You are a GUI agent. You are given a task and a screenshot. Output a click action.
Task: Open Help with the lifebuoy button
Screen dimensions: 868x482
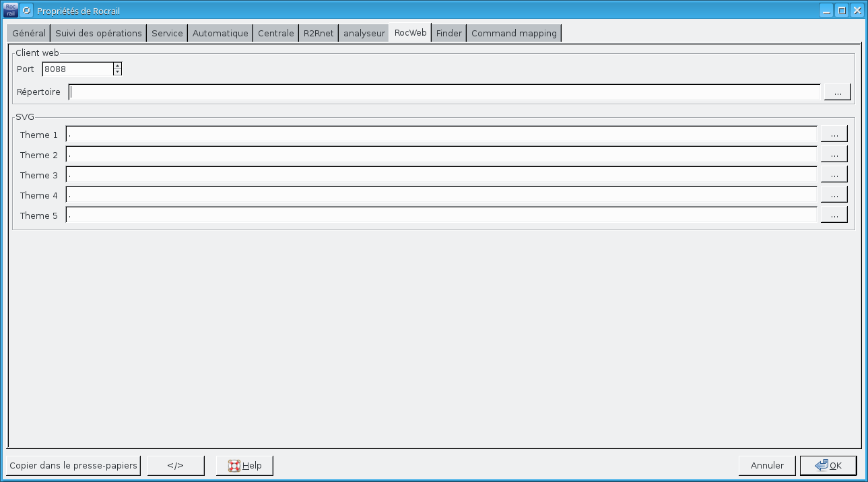coord(244,465)
